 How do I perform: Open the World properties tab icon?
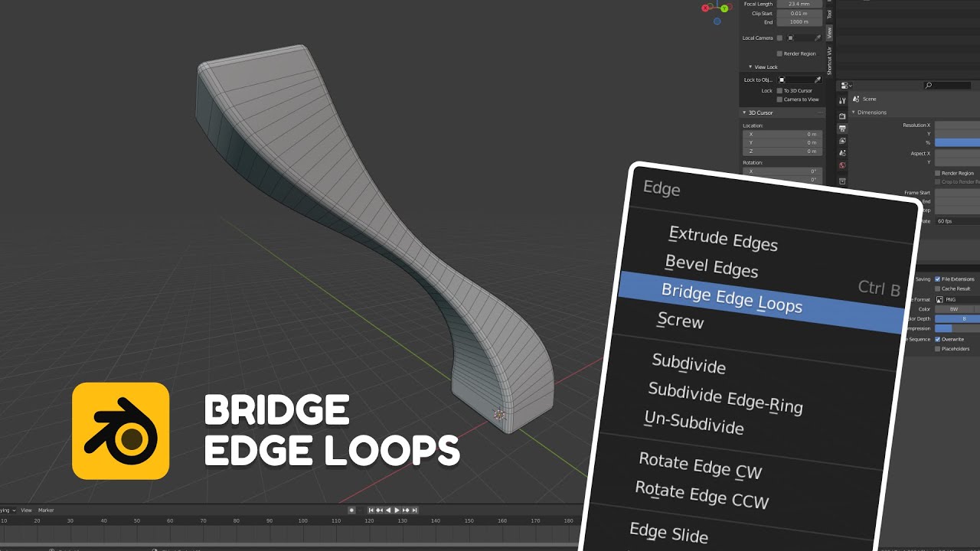click(x=842, y=165)
